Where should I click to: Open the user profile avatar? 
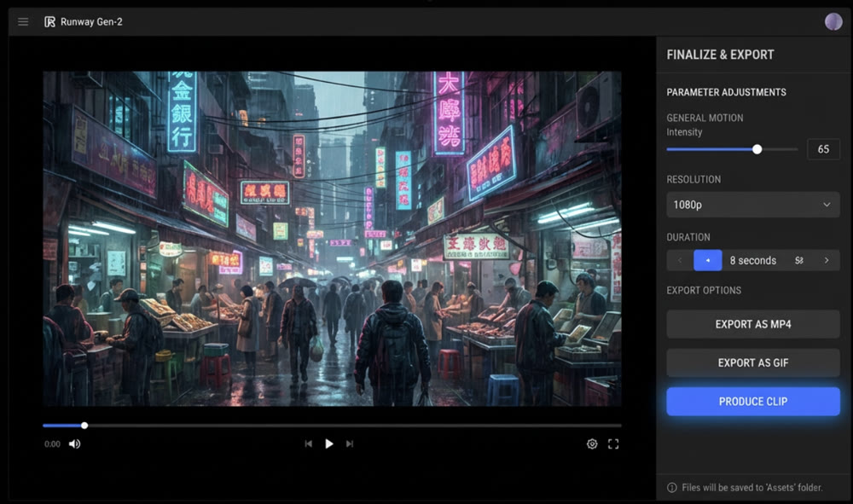point(833,22)
